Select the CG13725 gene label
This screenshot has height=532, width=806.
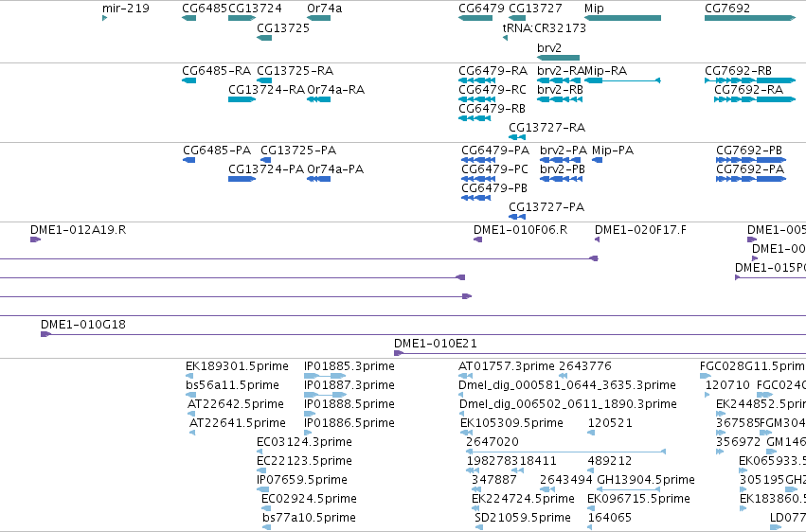(283, 27)
